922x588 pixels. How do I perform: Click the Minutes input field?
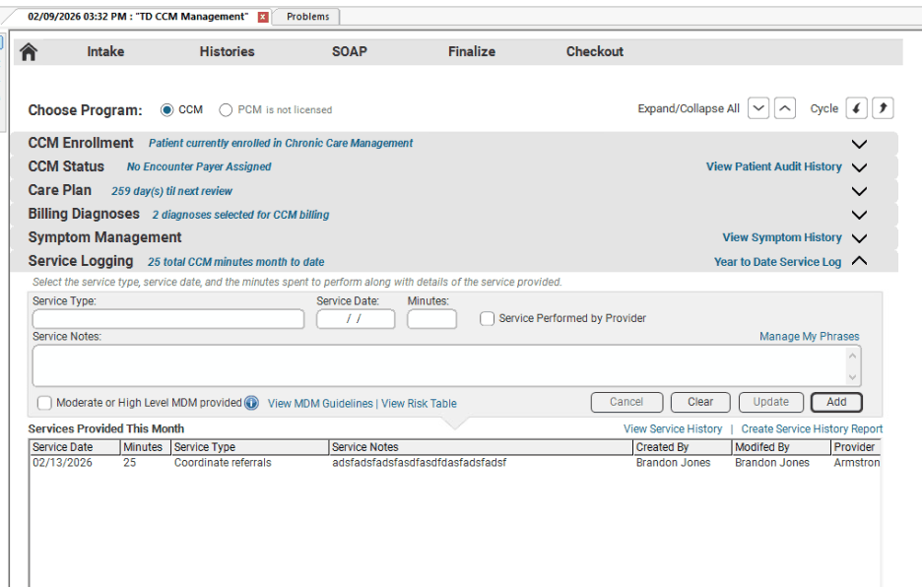point(431,319)
